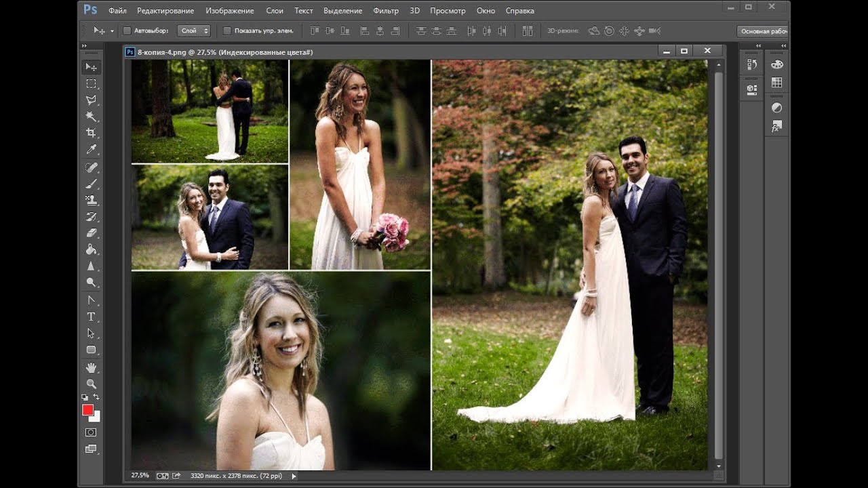The width and height of the screenshot is (868, 488).
Task: Swap foreground and background colors
Action: 96,397
